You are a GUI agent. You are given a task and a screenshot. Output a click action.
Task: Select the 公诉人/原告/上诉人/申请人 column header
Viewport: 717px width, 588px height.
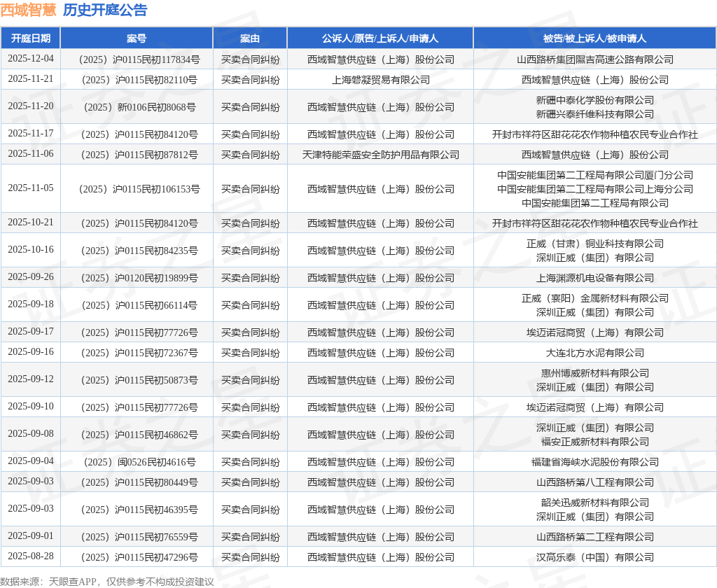[380, 38]
